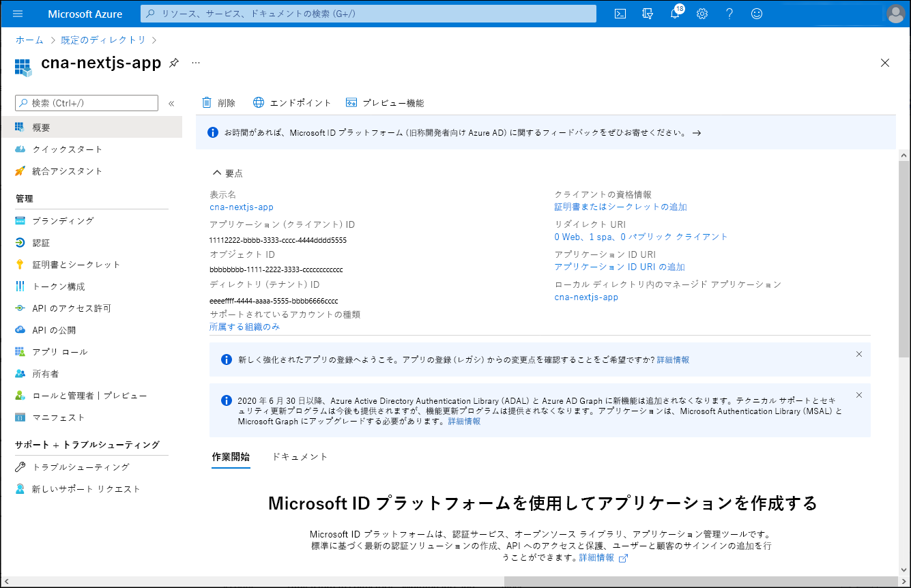The width and height of the screenshot is (911, 588).
Task: Switch to the ドキュメント tab
Action: click(300, 457)
